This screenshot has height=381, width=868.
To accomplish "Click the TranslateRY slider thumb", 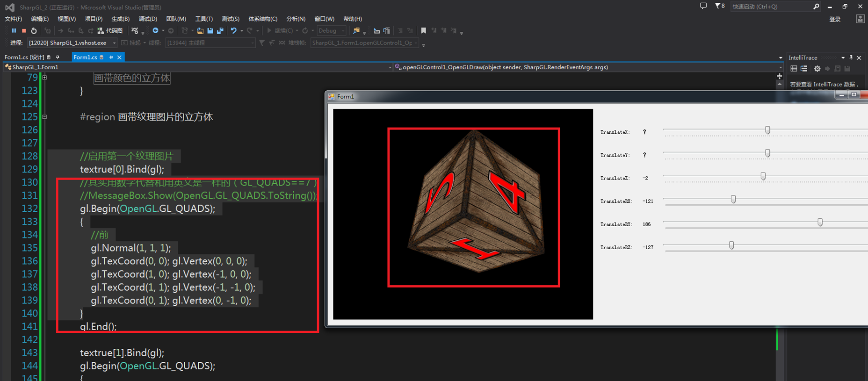I will (820, 222).
